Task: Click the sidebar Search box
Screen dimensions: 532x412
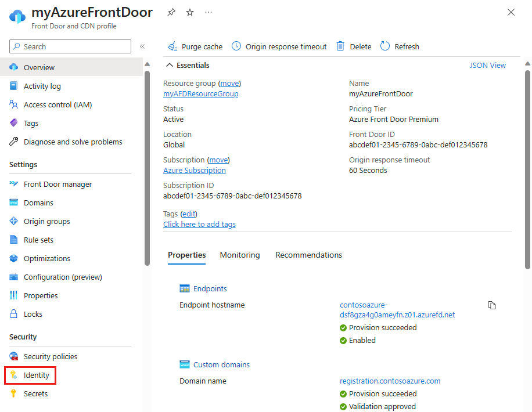Action: pos(70,46)
